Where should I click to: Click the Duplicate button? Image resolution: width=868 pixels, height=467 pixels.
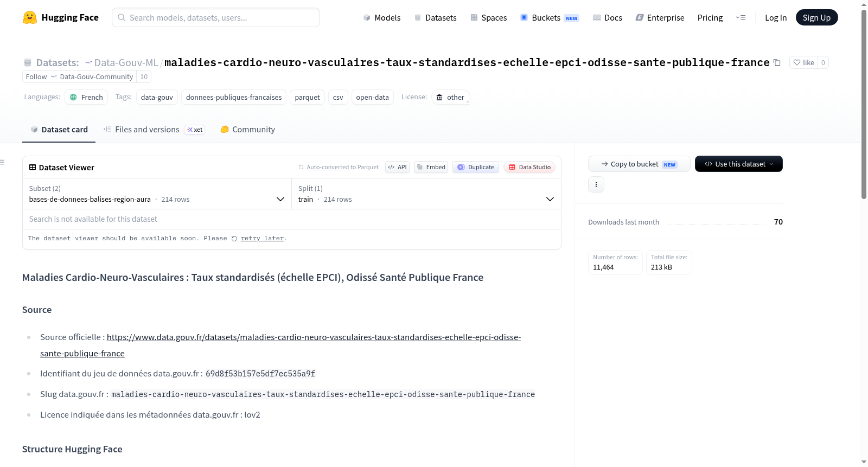point(476,167)
